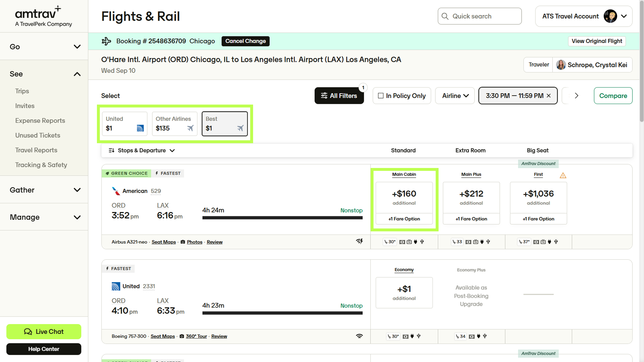Open Invites in the sidebar

[x=25, y=106]
